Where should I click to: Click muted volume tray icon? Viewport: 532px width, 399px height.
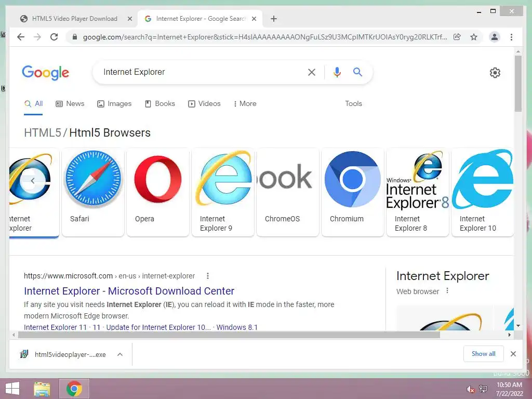tap(470, 389)
